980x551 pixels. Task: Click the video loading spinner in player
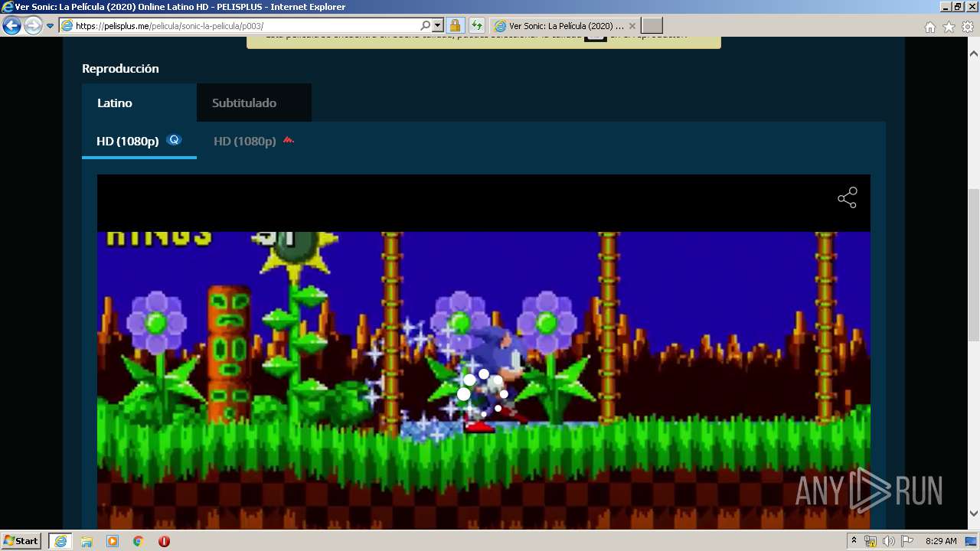[x=482, y=393]
